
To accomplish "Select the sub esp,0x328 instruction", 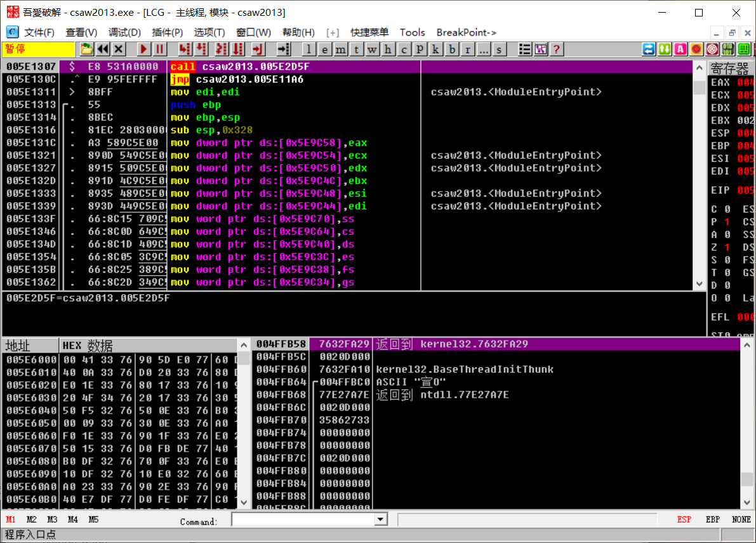I will tap(211, 130).
